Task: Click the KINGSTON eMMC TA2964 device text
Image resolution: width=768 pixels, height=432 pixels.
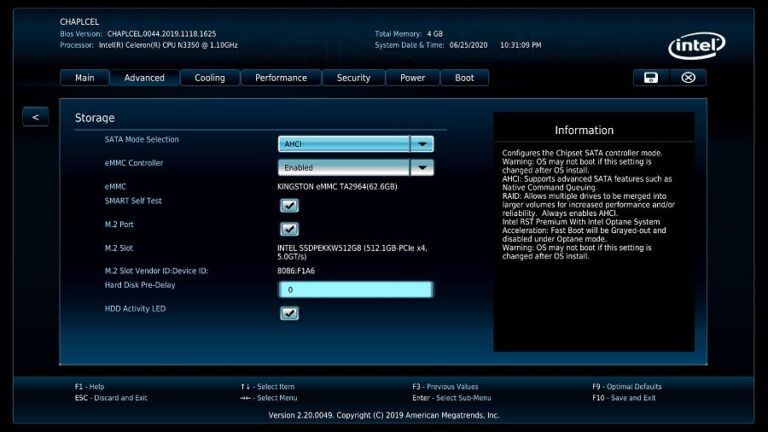Action: click(337, 187)
